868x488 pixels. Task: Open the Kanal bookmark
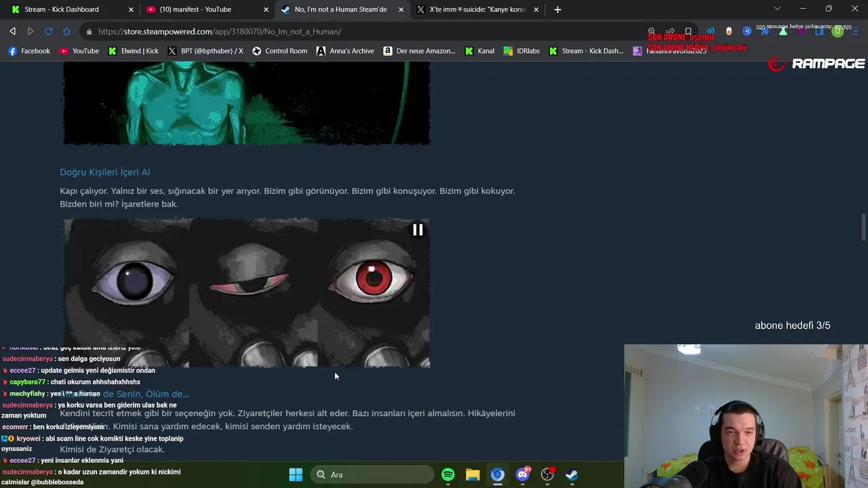[479, 51]
